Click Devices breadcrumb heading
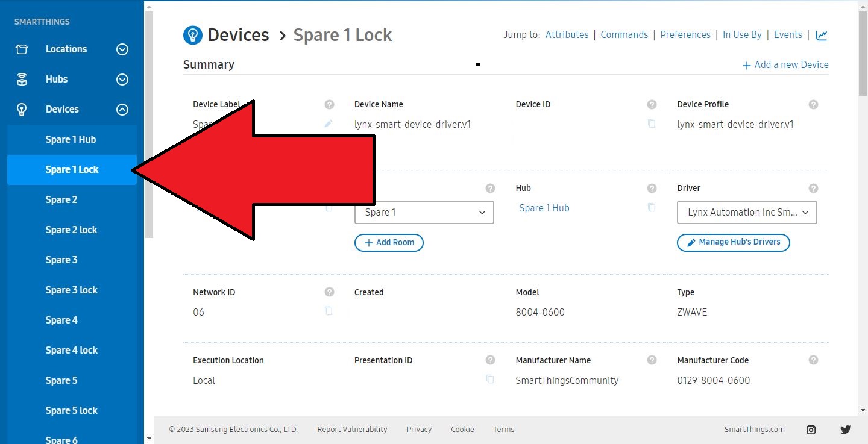The image size is (868, 444). pos(238,35)
